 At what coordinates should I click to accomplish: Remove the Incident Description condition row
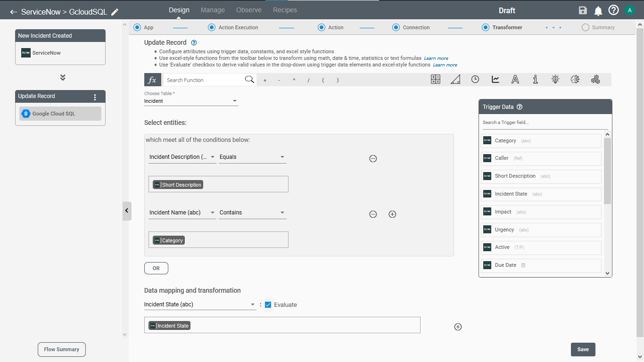tap(373, 159)
